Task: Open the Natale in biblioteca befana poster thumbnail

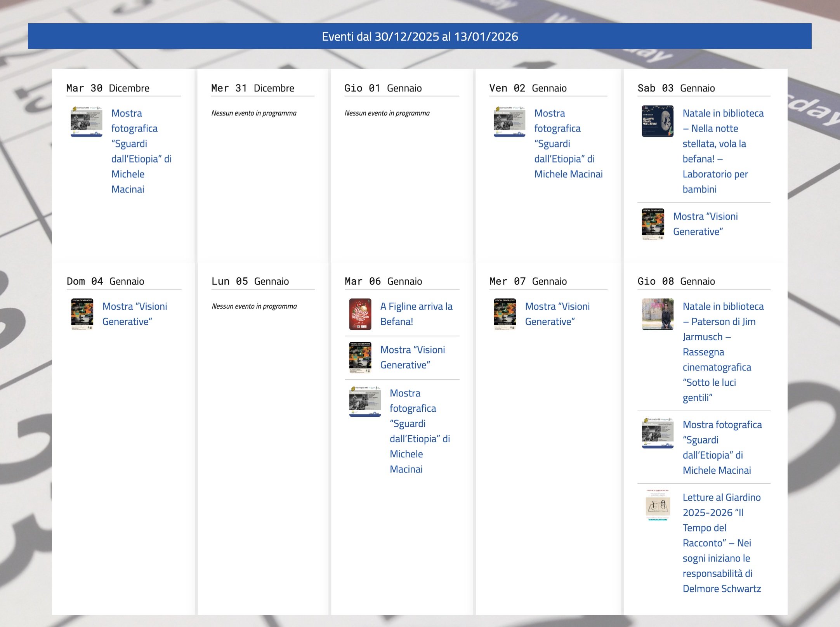Action: point(657,121)
